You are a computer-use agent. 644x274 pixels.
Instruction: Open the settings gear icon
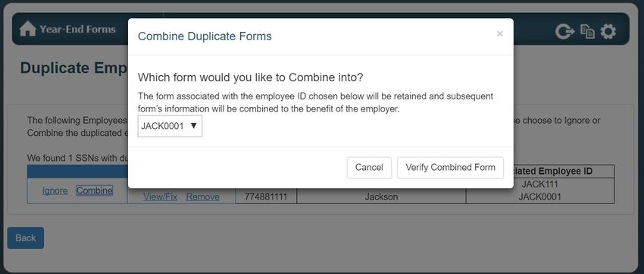coord(608,32)
